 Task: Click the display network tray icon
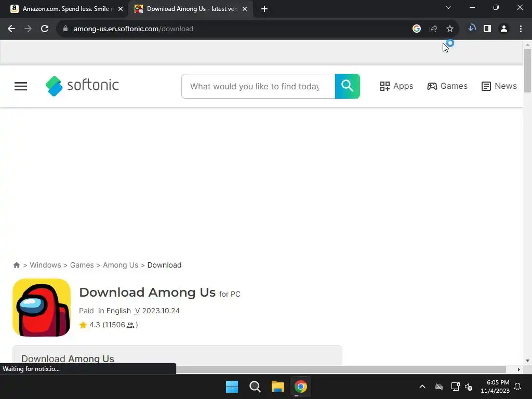pos(455,387)
